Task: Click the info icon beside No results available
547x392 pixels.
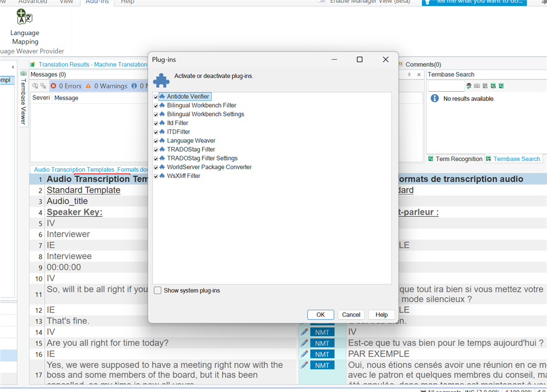Action: (434, 98)
